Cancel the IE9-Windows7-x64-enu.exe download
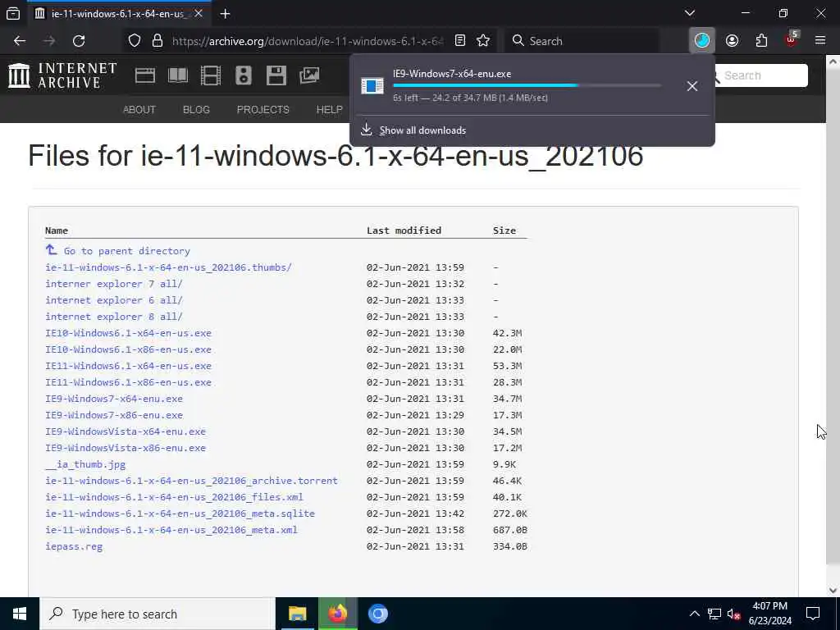The width and height of the screenshot is (840, 630). pos(692,85)
